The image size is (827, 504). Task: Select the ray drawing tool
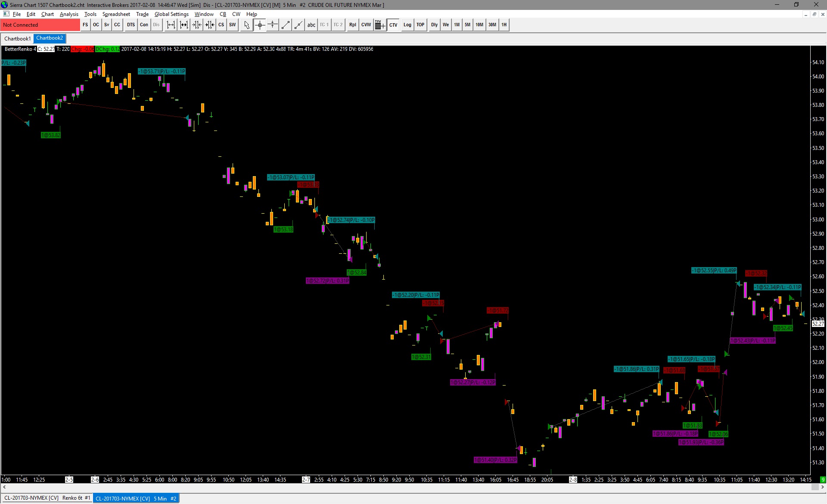click(x=298, y=25)
